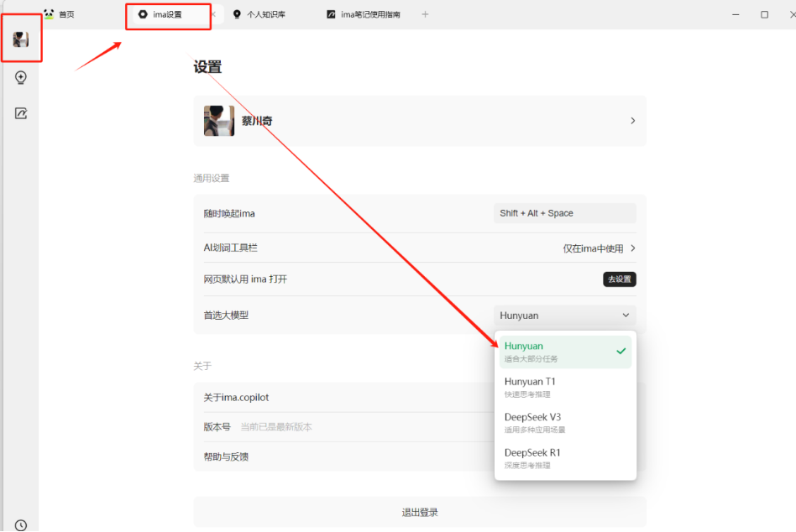Viewport: 796px width, 532px height.
Task: Open the history clock icon in sidebar
Action: [x=21, y=525]
